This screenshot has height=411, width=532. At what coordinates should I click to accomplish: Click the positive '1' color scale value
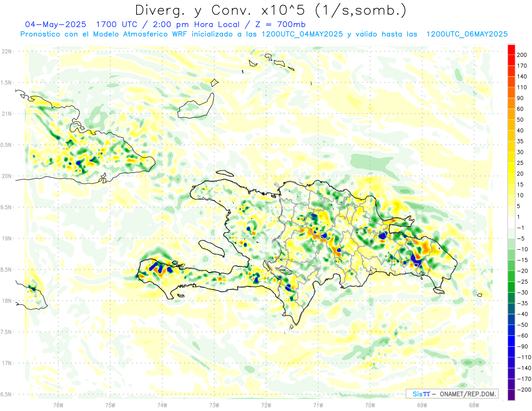pos(518,217)
